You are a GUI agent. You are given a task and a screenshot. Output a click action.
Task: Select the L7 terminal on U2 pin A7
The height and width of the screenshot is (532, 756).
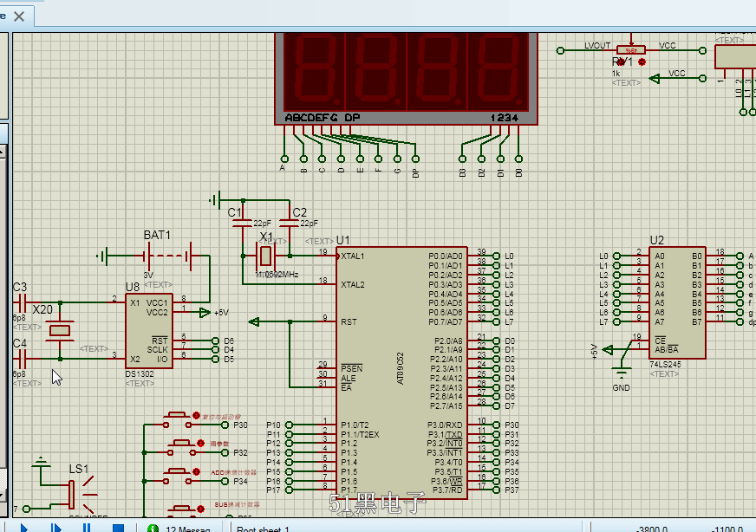[616, 322]
